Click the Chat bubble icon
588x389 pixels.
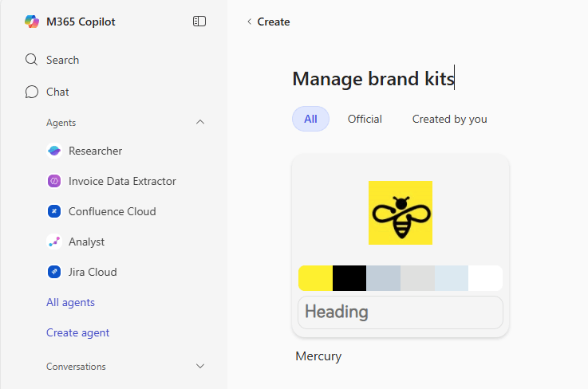coord(31,92)
